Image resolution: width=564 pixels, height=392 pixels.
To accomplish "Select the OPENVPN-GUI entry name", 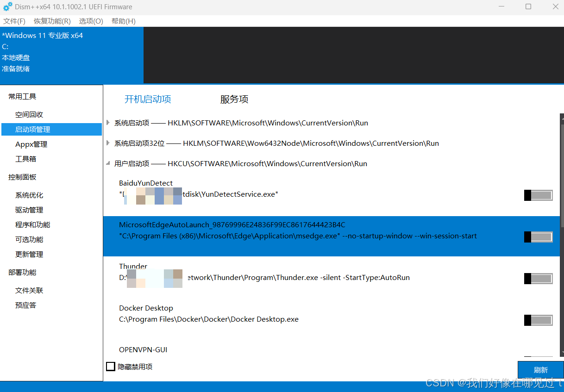I will [143, 350].
